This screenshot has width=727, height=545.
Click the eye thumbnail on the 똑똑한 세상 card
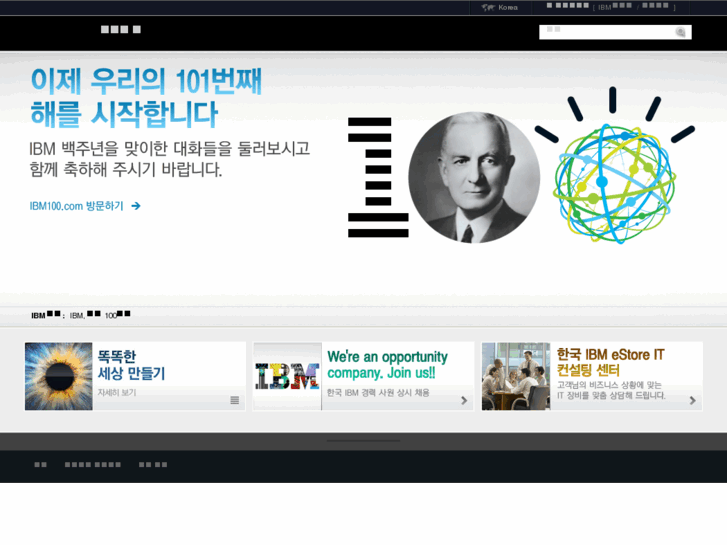(x=58, y=376)
